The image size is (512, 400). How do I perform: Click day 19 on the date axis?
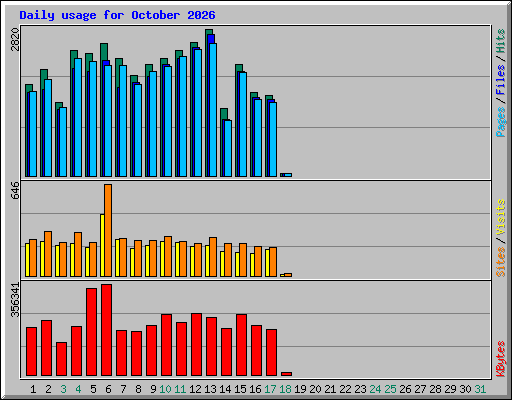(300, 389)
